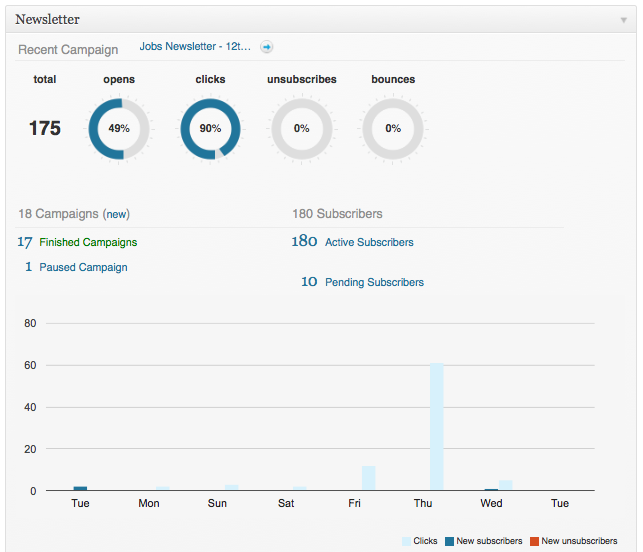
Task: Click the blue arrow icon beside Jobs Newsletter
Action: (267, 47)
